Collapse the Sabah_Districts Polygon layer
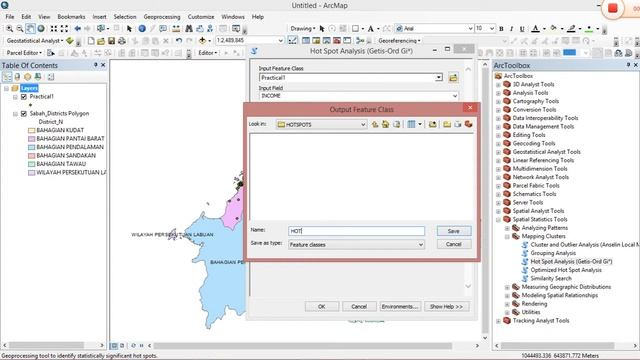This screenshot has width=640, height=360. (x=15, y=114)
